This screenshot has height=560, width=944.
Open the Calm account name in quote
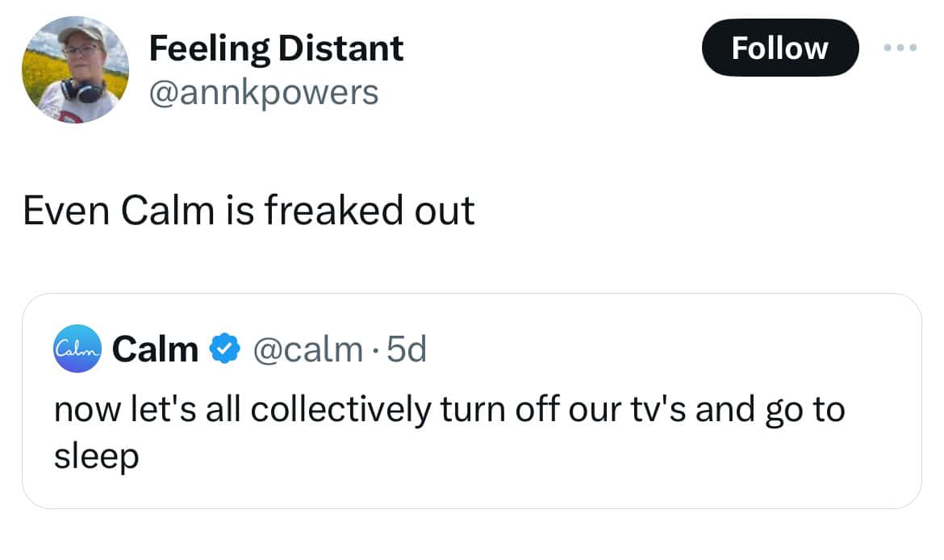[x=155, y=350]
